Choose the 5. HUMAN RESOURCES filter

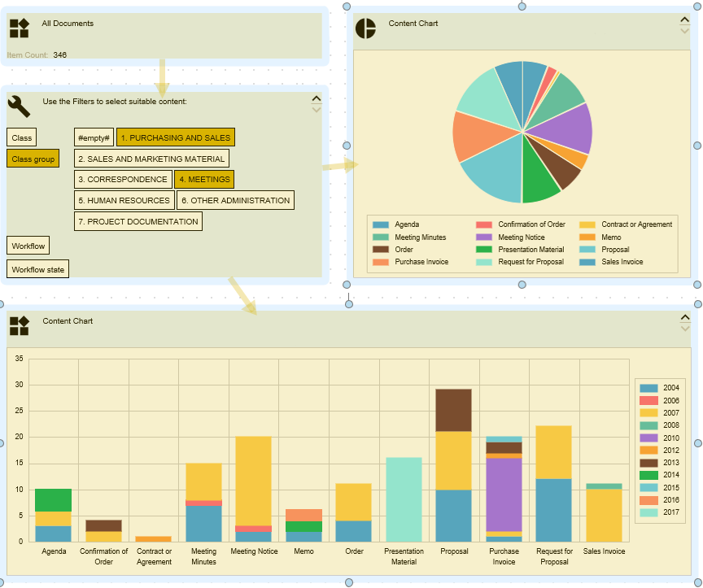tap(124, 200)
